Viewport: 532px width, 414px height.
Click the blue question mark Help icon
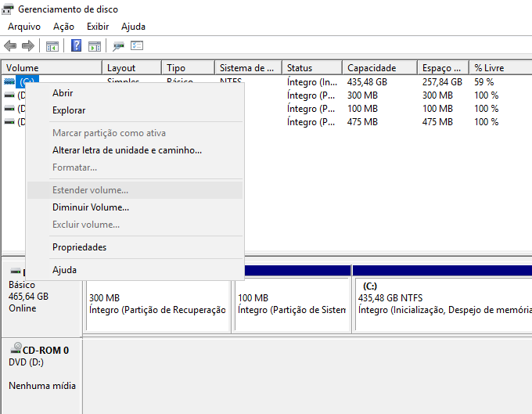[x=77, y=45]
